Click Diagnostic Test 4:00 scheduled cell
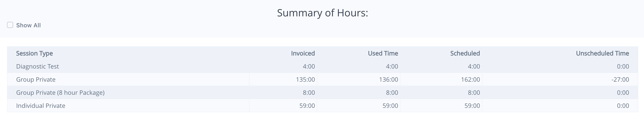Image resolution: width=644 pixels, height=124 pixels. (474, 67)
